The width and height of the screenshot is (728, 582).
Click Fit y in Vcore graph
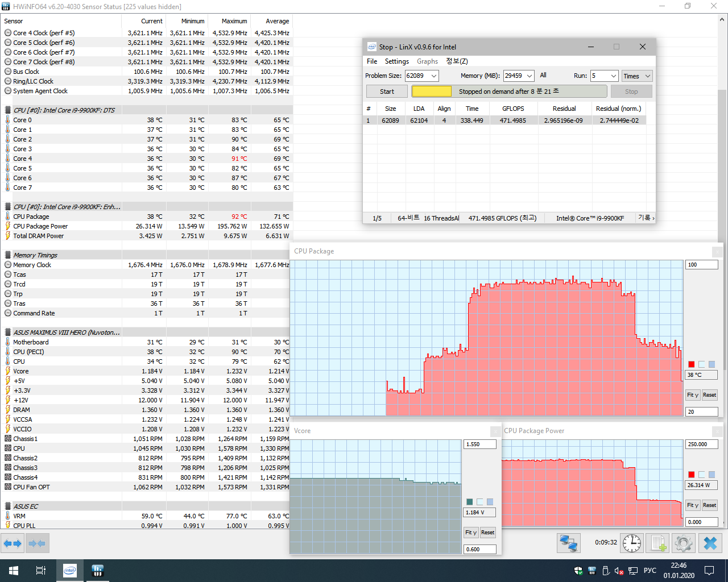click(x=471, y=533)
